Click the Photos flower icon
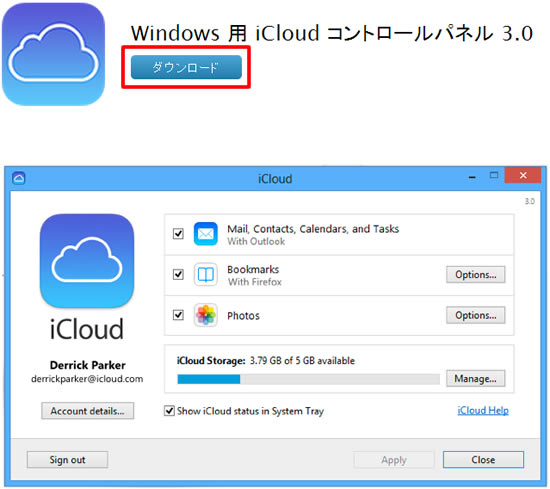 coord(206,315)
